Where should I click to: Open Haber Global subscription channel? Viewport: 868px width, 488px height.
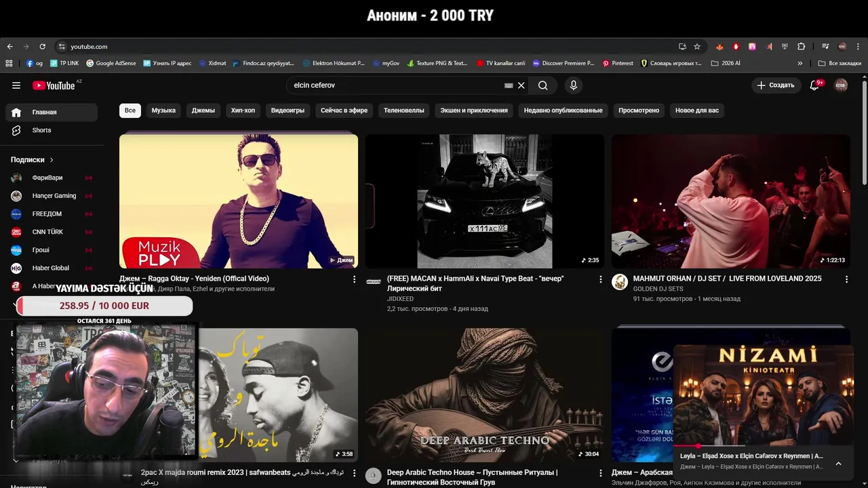coord(52,268)
